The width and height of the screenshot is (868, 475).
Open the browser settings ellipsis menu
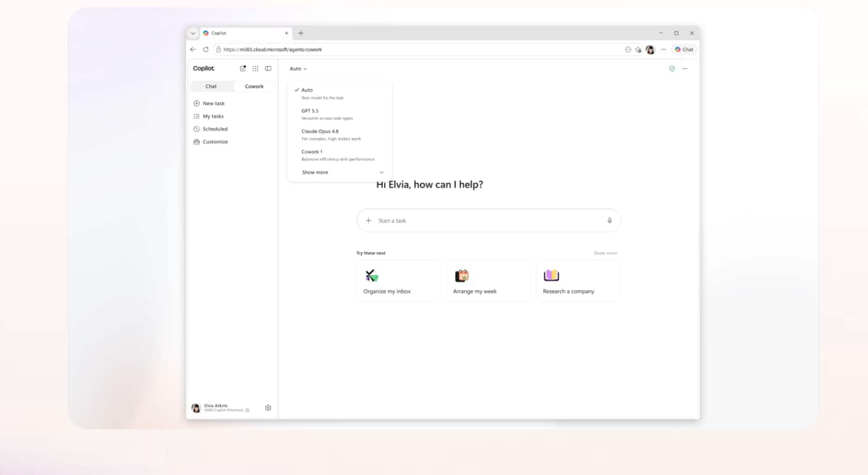click(663, 49)
